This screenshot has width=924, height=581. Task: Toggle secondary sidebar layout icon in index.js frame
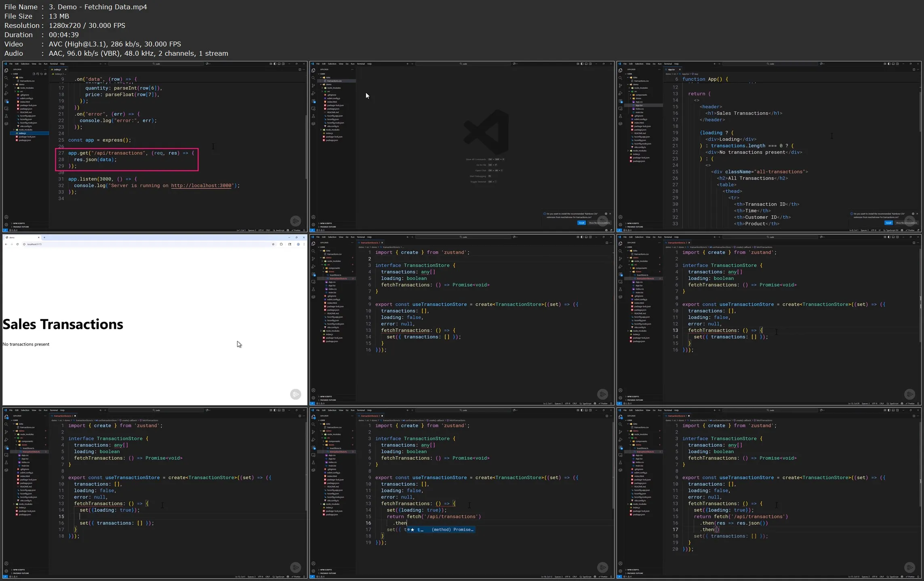pyautogui.click(x=283, y=64)
